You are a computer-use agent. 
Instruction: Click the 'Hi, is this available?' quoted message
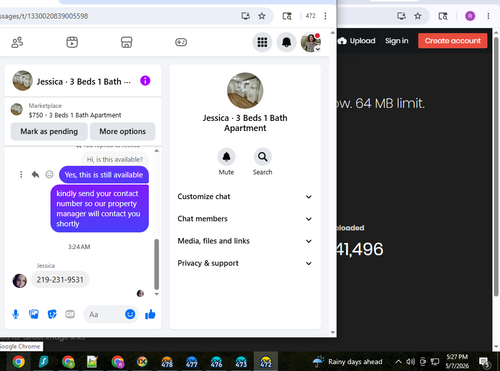115,159
